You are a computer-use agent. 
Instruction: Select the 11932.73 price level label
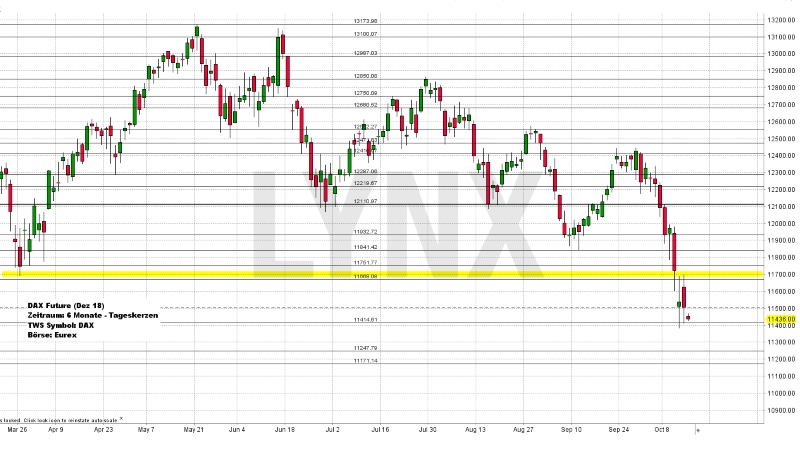coord(365,231)
